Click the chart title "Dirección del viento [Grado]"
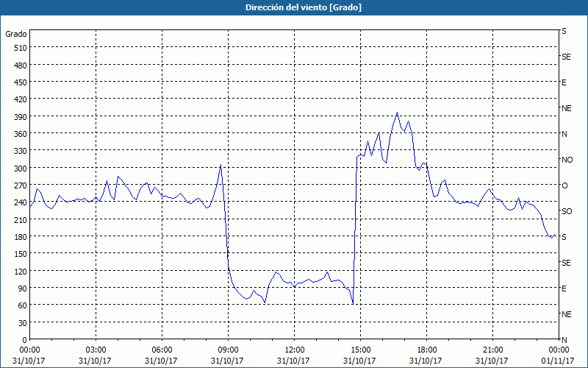 pyautogui.click(x=304, y=7)
